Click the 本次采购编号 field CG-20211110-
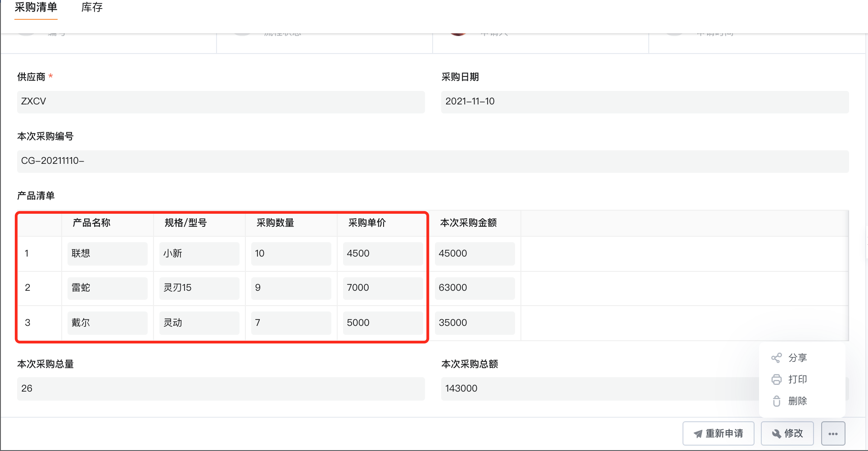Viewport: 868px width, 451px height. tap(433, 161)
